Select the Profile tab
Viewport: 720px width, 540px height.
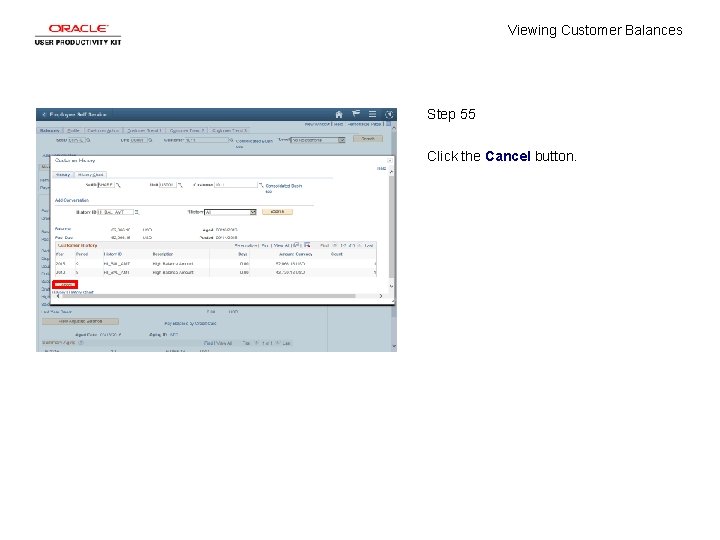pos(73,131)
